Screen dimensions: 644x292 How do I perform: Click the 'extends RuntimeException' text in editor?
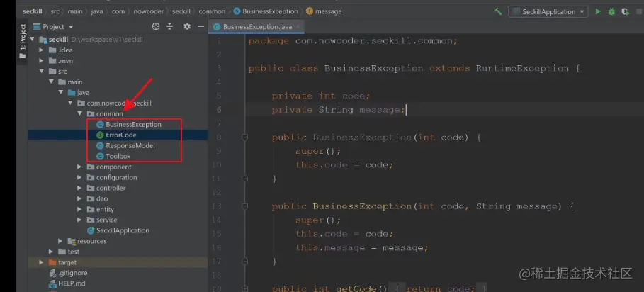(499, 68)
